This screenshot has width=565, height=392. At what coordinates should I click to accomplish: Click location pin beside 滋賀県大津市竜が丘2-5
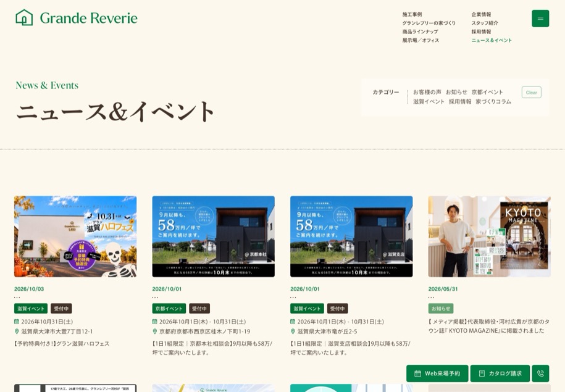[x=293, y=331]
